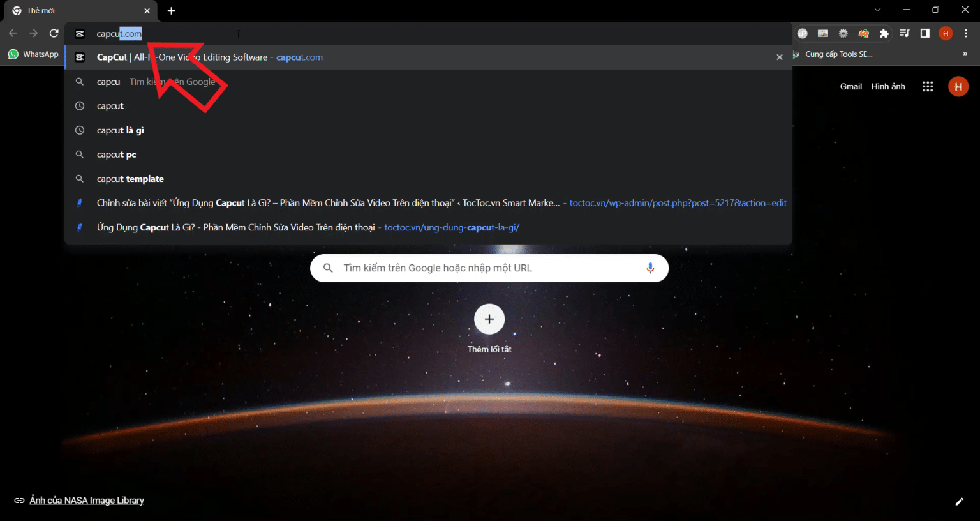Screen dimensions: 980x521
Task: Open the Google apps grid
Action: 928,86
